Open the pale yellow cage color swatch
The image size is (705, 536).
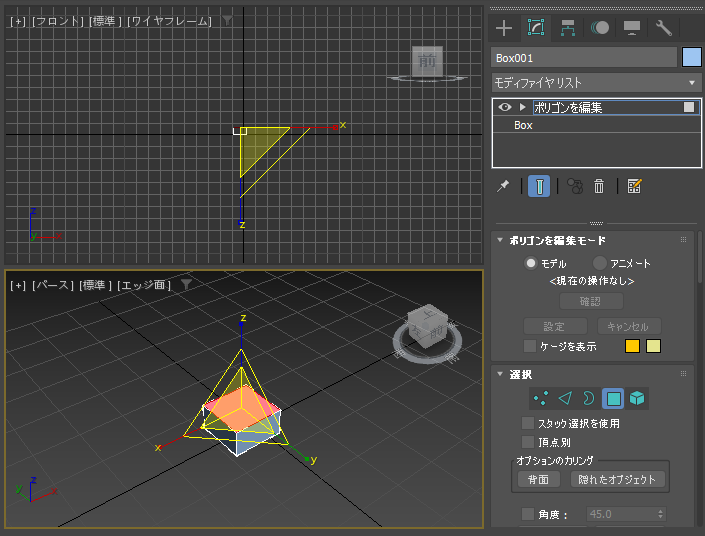tap(653, 346)
